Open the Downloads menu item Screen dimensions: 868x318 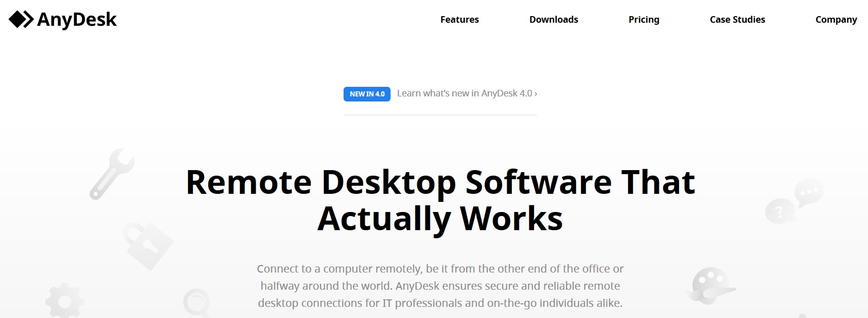(x=554, y=20)
